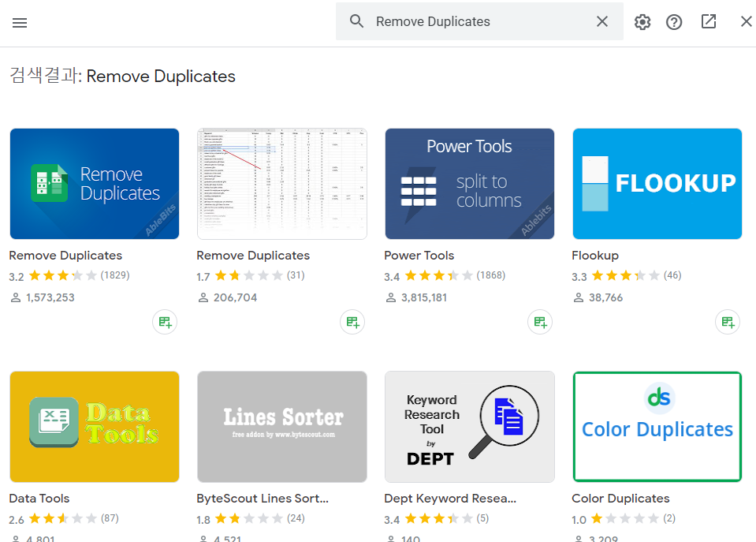
Task: Click the search magnifier icon
Action: [357, 21]
